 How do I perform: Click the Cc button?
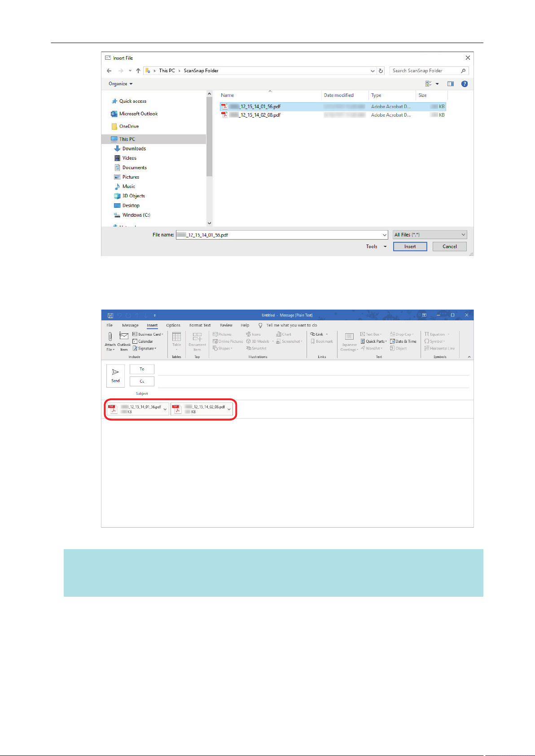pos(142,381)
